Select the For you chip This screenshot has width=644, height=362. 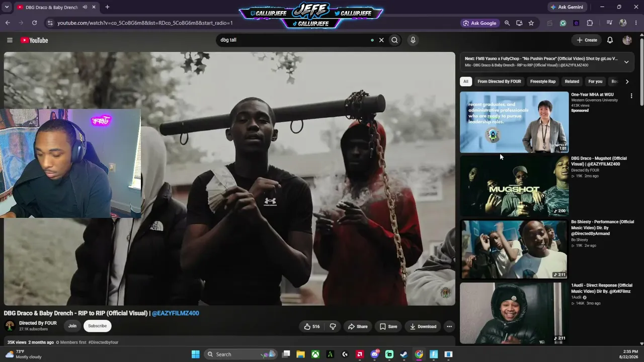(x=595, y=81)
